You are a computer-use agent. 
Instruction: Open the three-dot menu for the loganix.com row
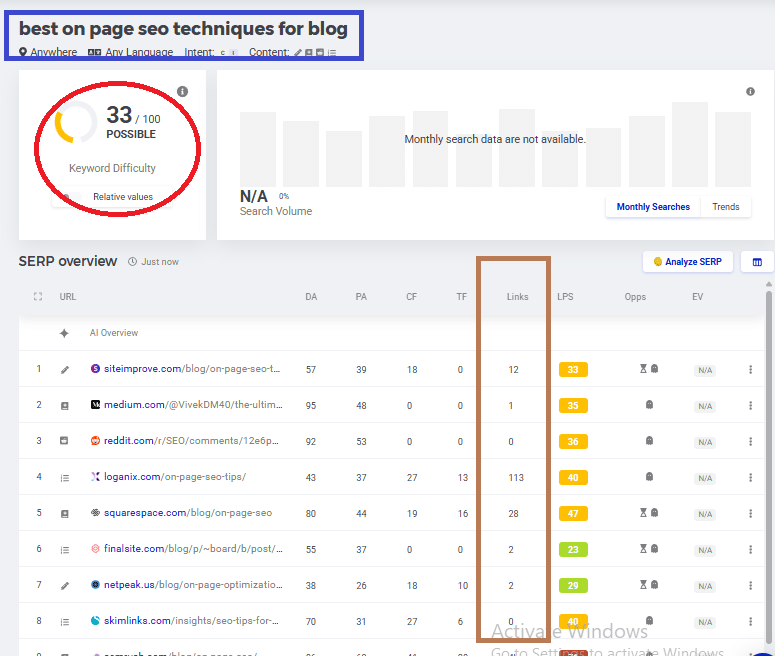click(750, 478)
